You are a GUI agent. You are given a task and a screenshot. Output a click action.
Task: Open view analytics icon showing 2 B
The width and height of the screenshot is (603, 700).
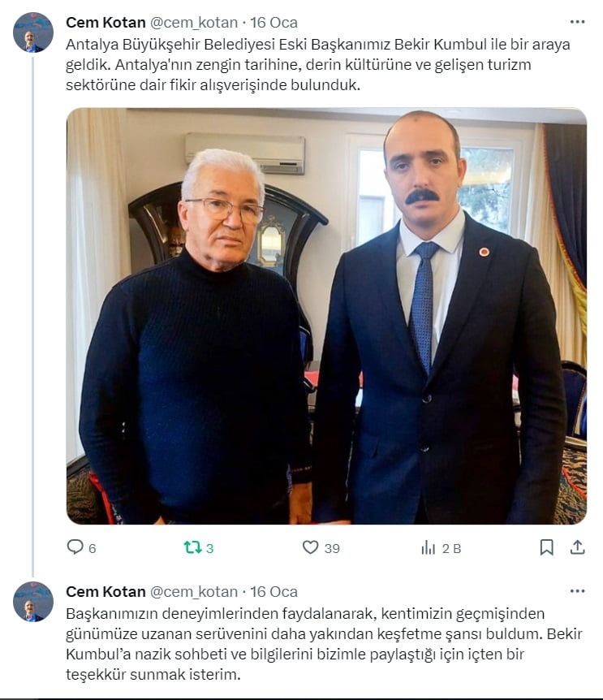(429, 547)
